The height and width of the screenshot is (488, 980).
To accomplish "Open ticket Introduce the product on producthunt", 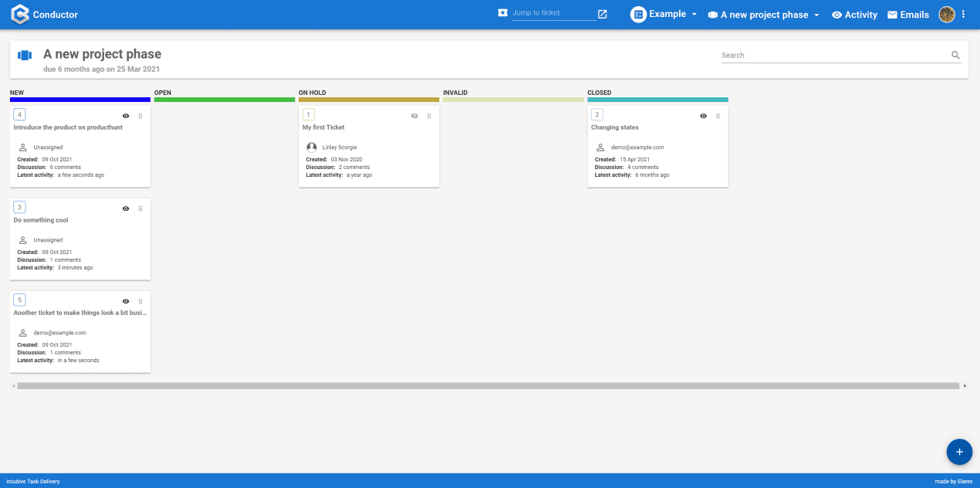I will (68, 127).
